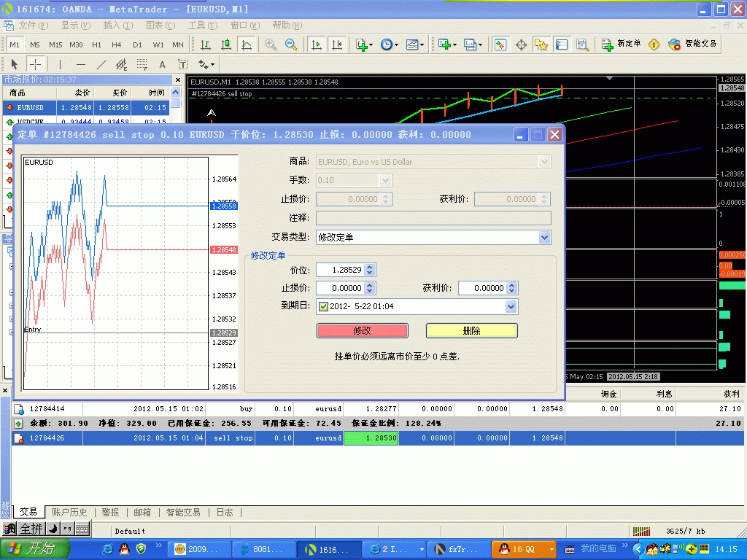Click the red Modify (修改) button
The height and width of the screenshot is (560, 747).
(x=363, y=330)
